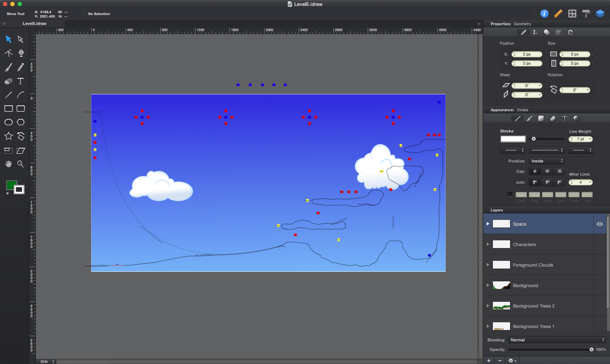Switch to Geometry properties tab
The height and width of the screenshot is (364, 610).
pyautogui.click(x=524, y=32)
